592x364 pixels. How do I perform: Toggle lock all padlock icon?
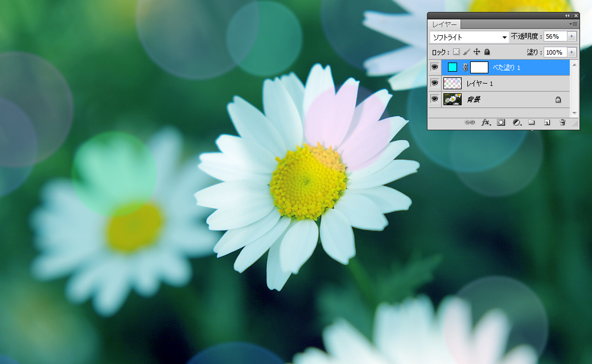pos(487,52)
